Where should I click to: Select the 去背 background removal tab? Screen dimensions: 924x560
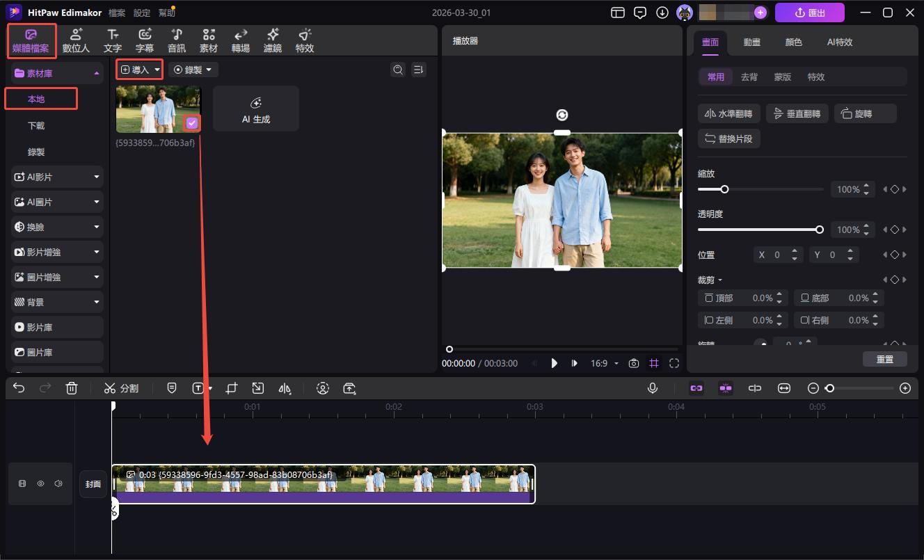pos(749,77)
